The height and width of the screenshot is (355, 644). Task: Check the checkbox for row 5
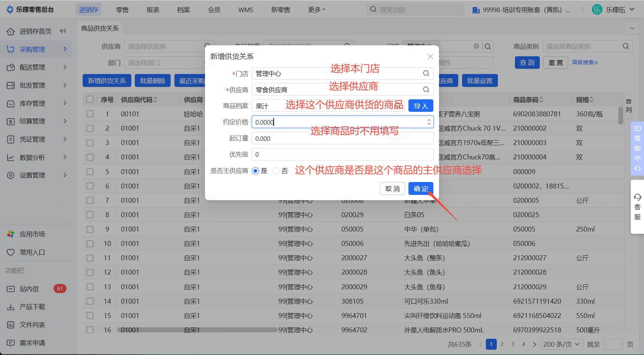point(90,171)
